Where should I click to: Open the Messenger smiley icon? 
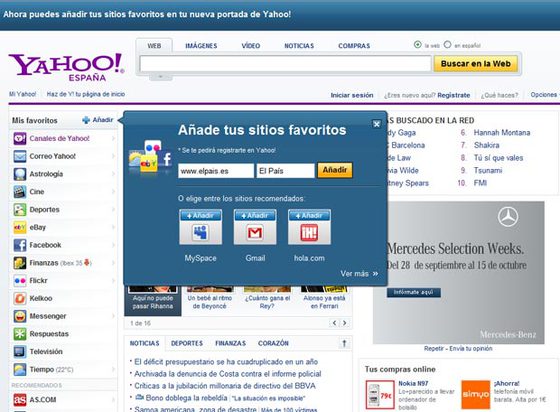[x=20, y=316]
